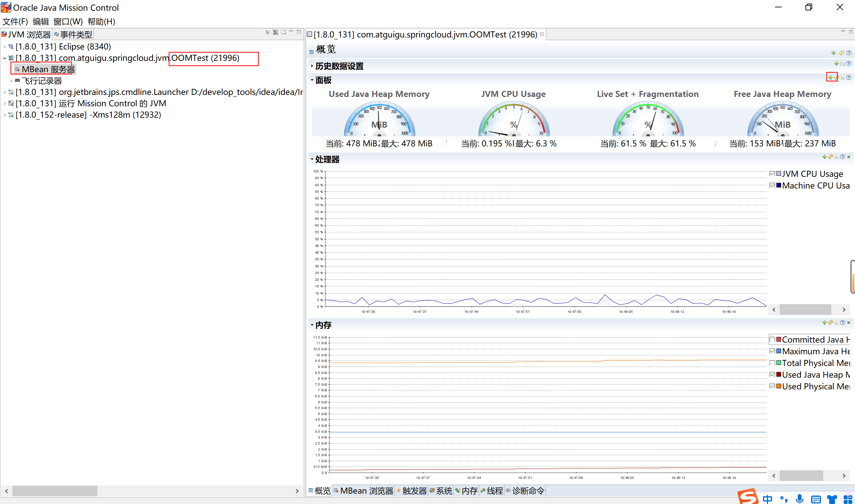Image resolution: width=855 pixels, height=504 pixels.
Task: Collapse 面板 section
Action: [x=312, y=80]
